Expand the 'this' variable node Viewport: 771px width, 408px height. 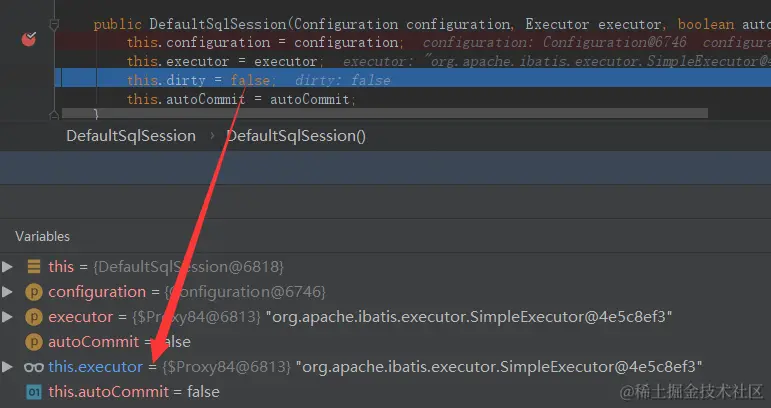tap(7, 267)
